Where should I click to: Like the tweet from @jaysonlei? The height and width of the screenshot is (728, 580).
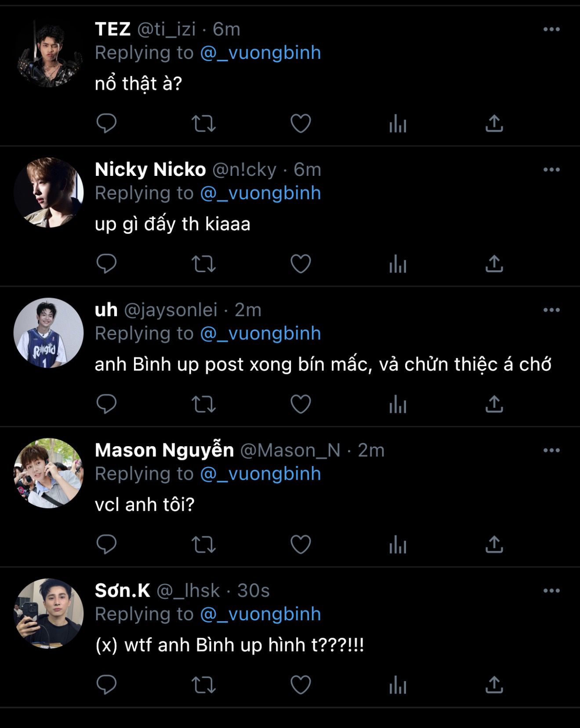[x=301, y=404]
